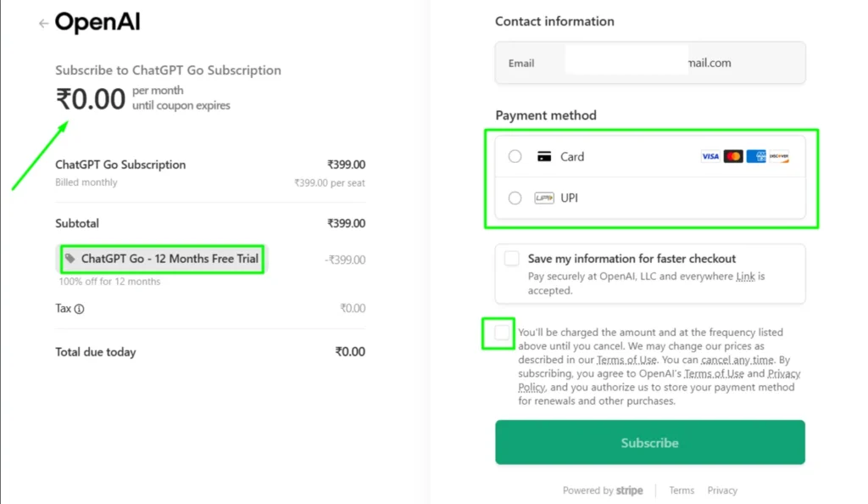Click the Stripe logo in footer
This screenshot has width=868, height=504.
pos(630,490)
